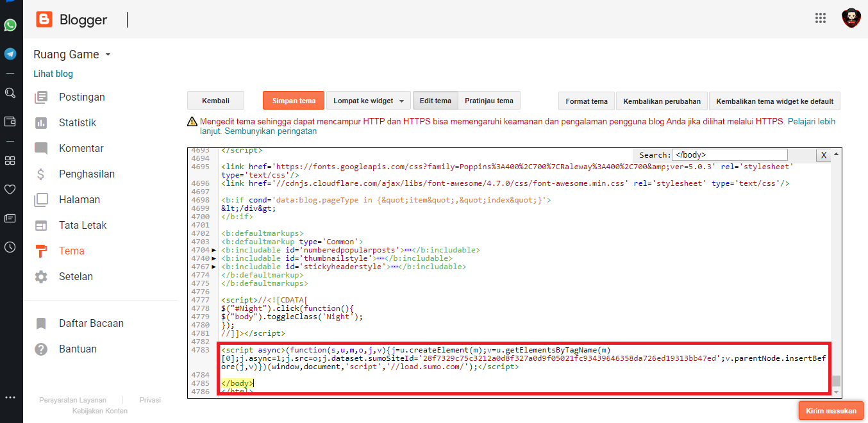
Task: Switch to Pratinjau tema tab
Action: pyautogui.click(x=488, y=101)
